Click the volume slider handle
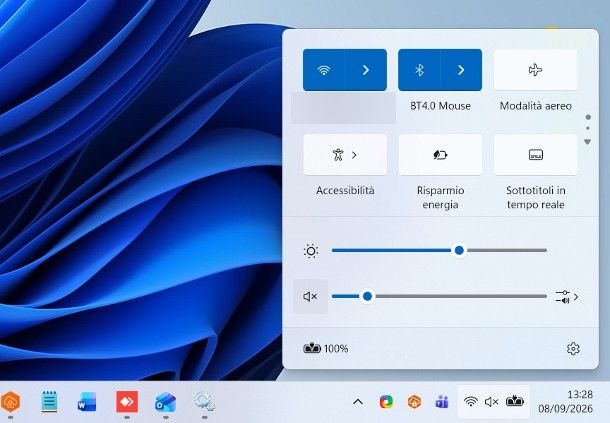Viewport: 610px width, 423px height. coord(367,297)
